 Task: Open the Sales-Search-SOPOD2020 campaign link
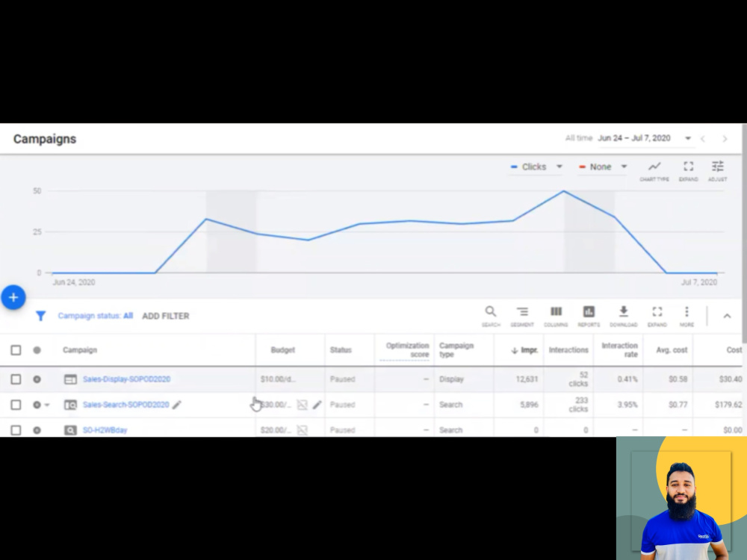pos(125,405)
